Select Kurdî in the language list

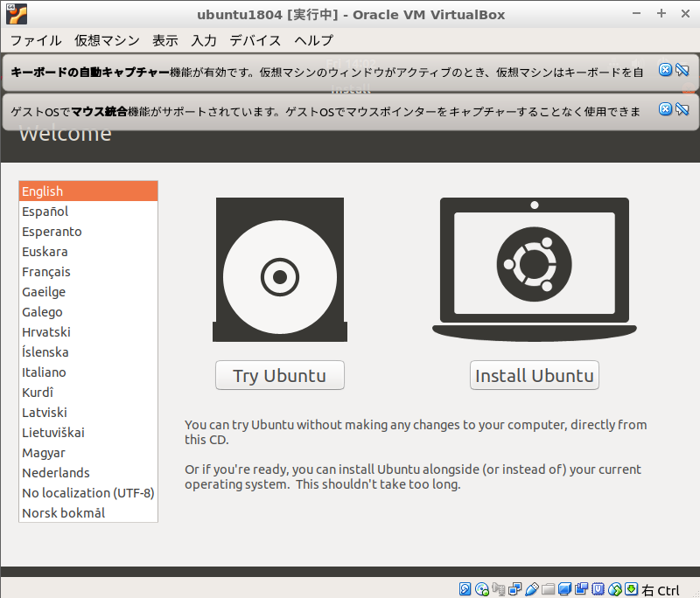click(88, 392)
